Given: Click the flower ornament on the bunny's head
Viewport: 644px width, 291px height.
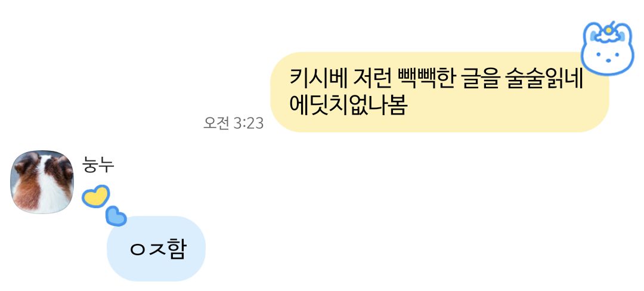Looking at the screenshot, I should coord(608,33).
